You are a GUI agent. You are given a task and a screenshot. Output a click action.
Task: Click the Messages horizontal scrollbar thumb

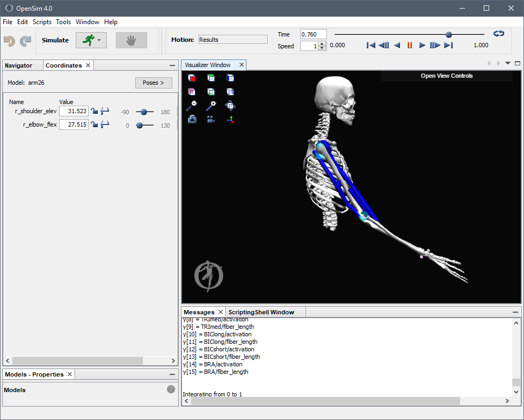tap(325, 401)
